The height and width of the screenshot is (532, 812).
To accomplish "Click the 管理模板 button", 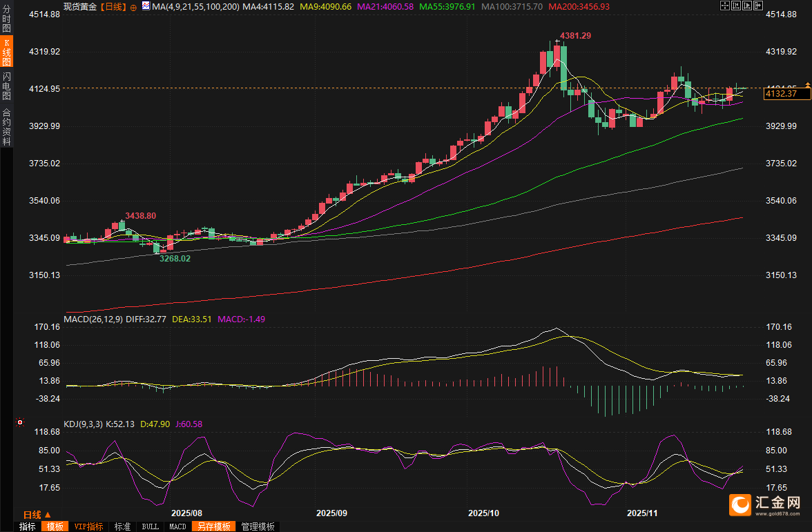I will tap(258, 526).
